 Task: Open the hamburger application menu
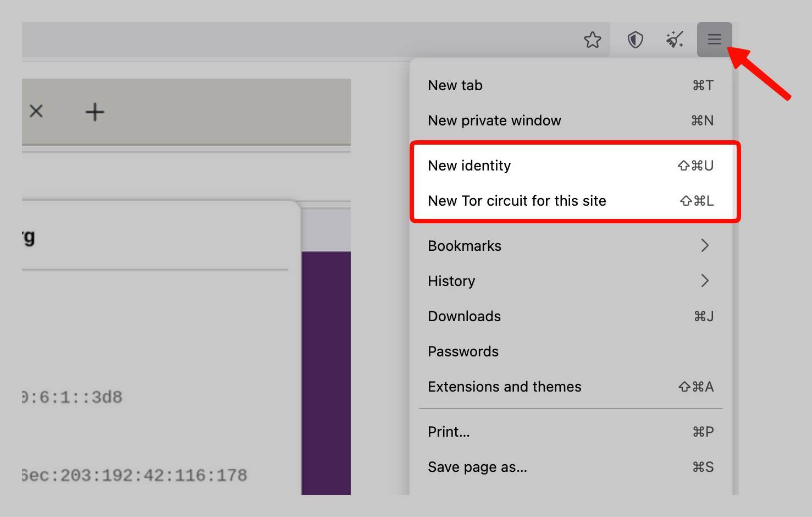click(714, 40)
